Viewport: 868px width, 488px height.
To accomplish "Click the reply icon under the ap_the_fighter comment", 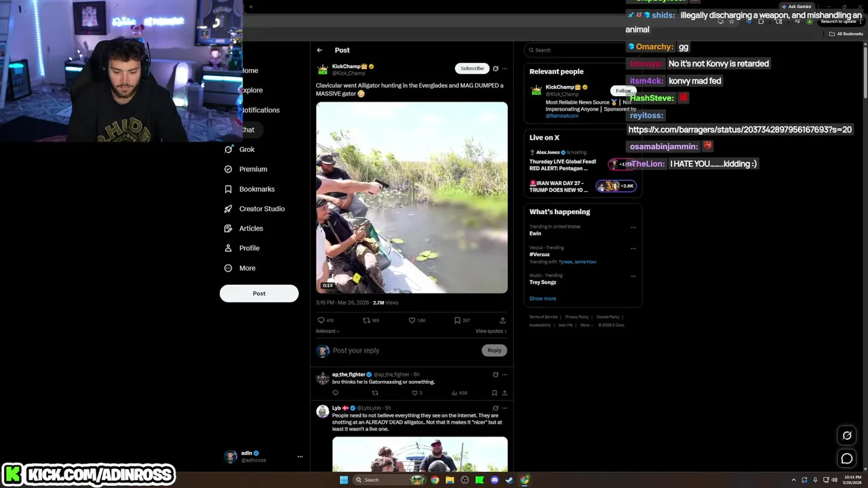I will [x=335, y=393].
